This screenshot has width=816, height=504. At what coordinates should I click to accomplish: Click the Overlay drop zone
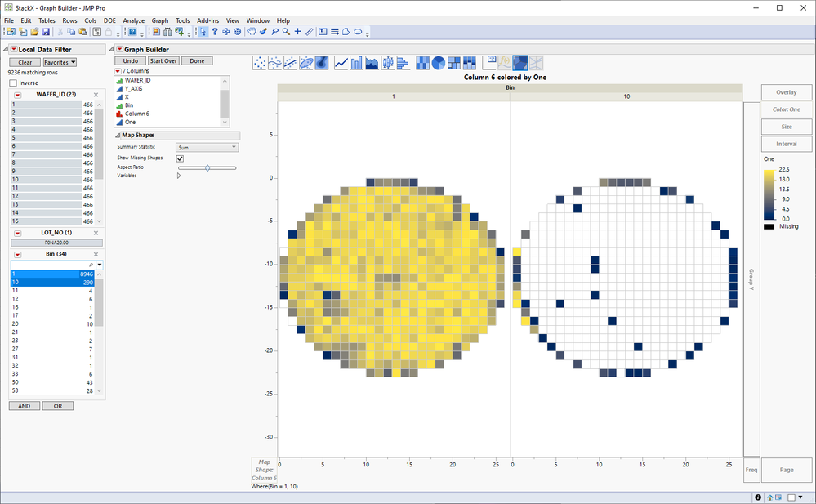pos(787,92)
